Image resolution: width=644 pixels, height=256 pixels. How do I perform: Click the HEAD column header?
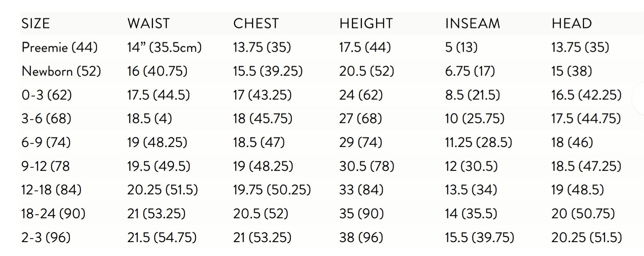click(572, 23)
